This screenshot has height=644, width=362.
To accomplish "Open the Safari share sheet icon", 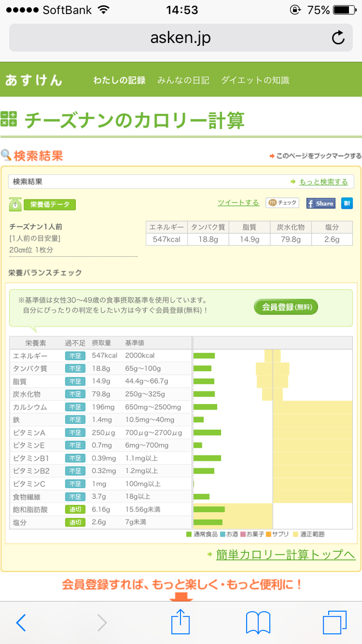I will 180,621.
